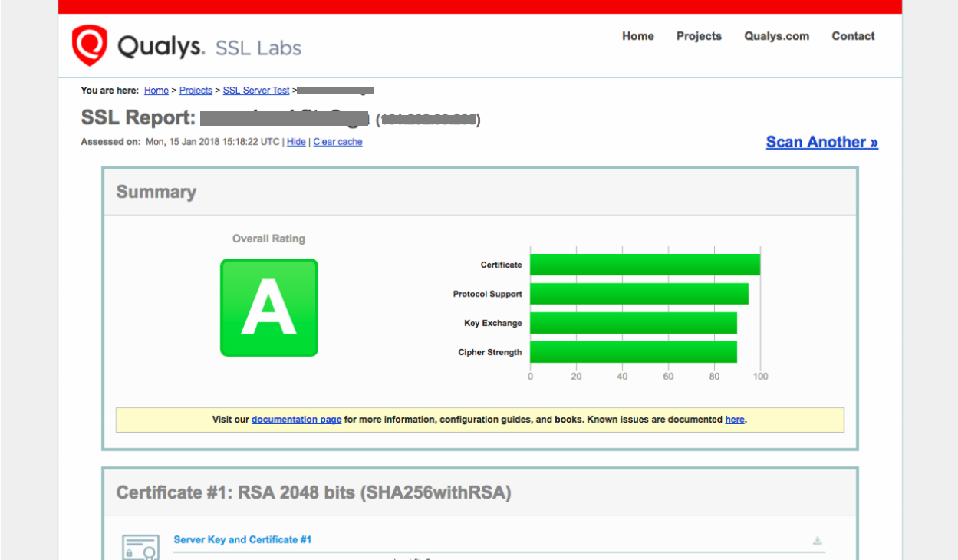Download the server certificate via the download icon
This screenshot has height=560, width=958.
(x=818, y=540)
